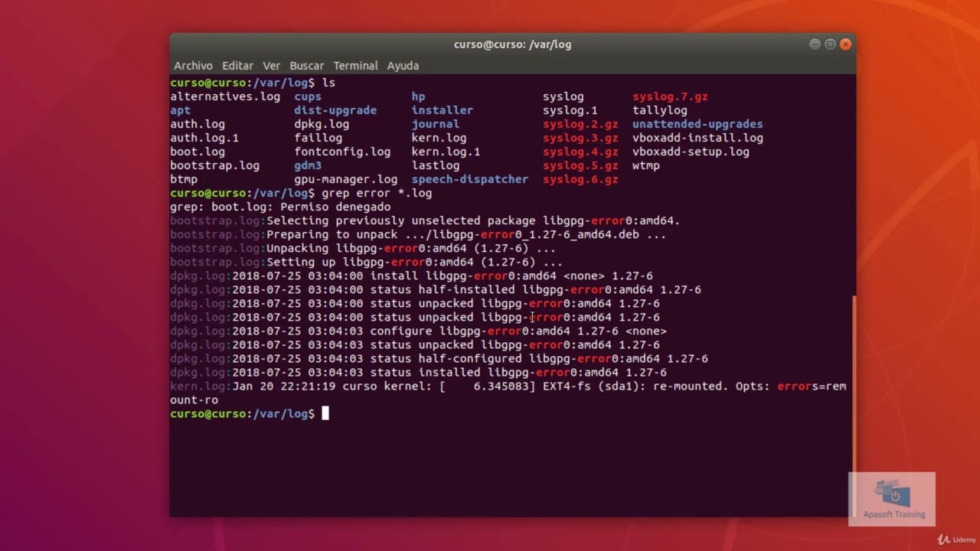Click the terminal cursor at the last prompt
Screen dimensions: 980x551
click(x=325, y=413)
